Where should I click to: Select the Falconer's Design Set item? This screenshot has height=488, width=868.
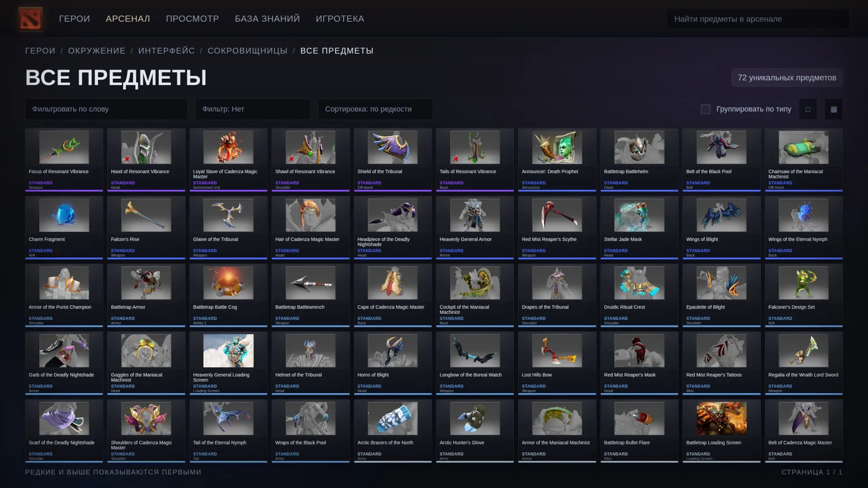point(804,296)
